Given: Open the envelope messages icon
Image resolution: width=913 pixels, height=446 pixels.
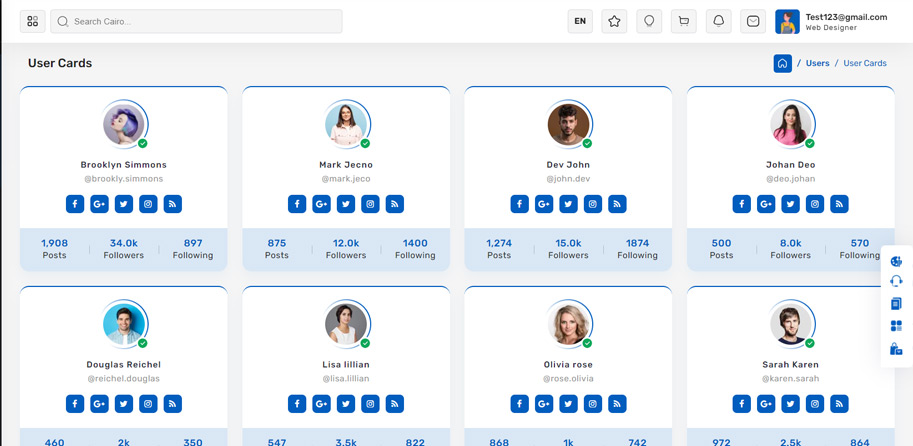Looking at the screenshot, I should point(753,22).
